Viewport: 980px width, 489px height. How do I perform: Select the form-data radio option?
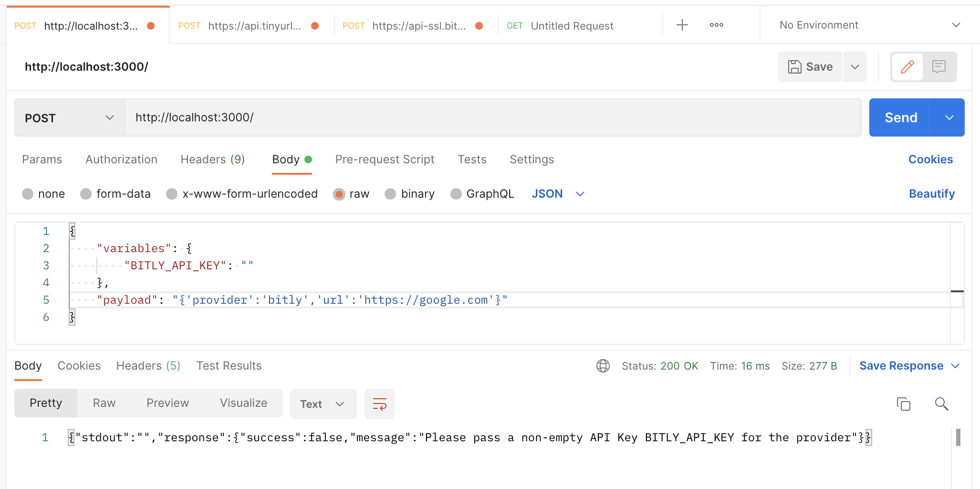tap(86, 194)
